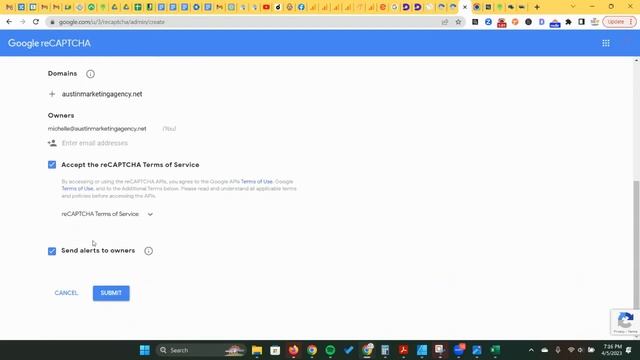This screenshot has width=640, height=360.
Task: Click the add-person icon under Owners
Action: (52, 143)
